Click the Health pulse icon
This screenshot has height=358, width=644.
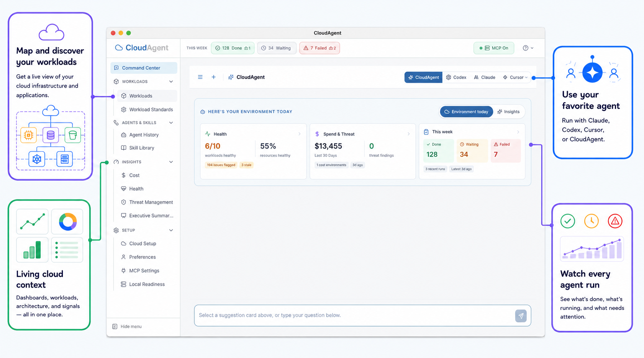pos(208,134)
